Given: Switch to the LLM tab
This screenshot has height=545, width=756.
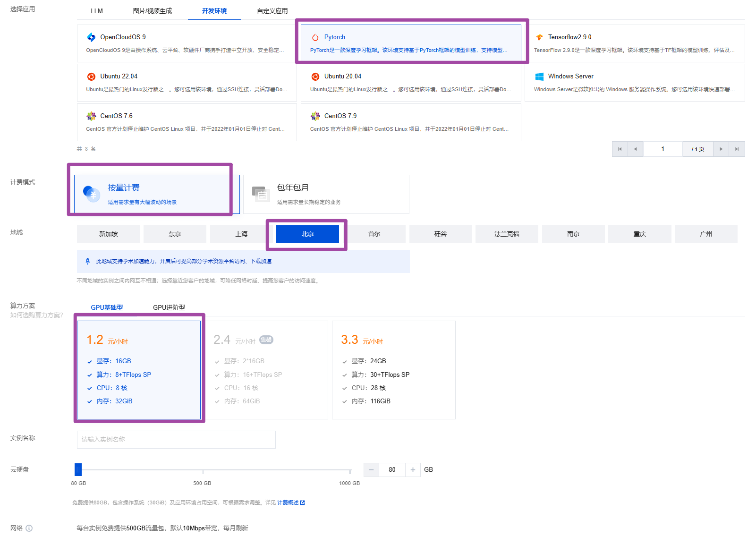Looking at the screenshot, I should tap(97, 11).
